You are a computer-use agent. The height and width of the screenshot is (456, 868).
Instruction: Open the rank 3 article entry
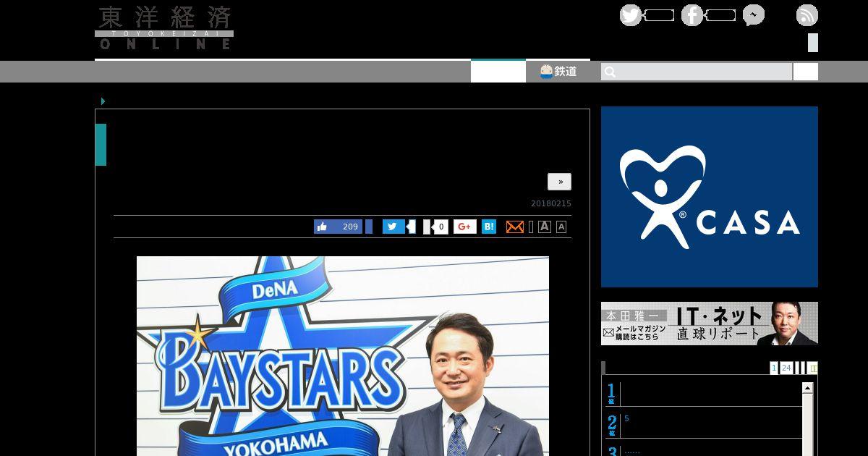[703, 451]
